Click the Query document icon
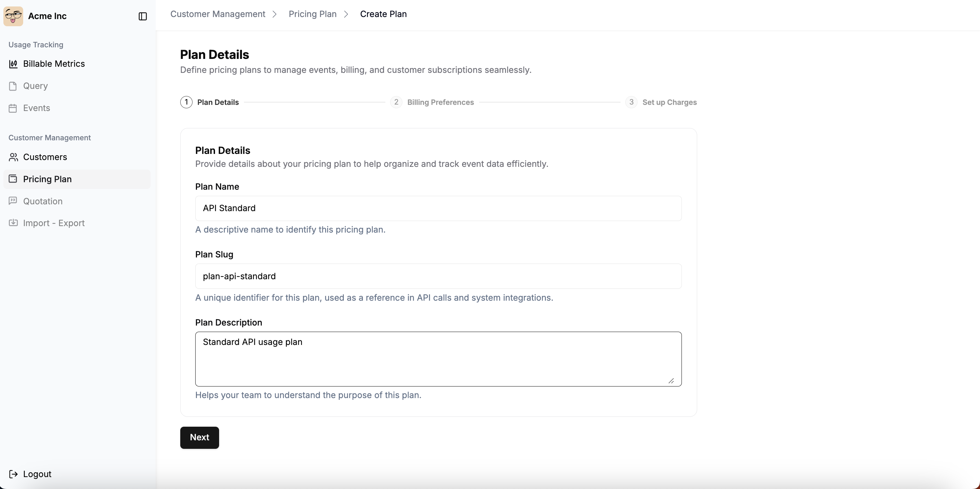Image resolution: width=980 pixels, height=489 pixels. pyautogui.click(x=13, y=86)
